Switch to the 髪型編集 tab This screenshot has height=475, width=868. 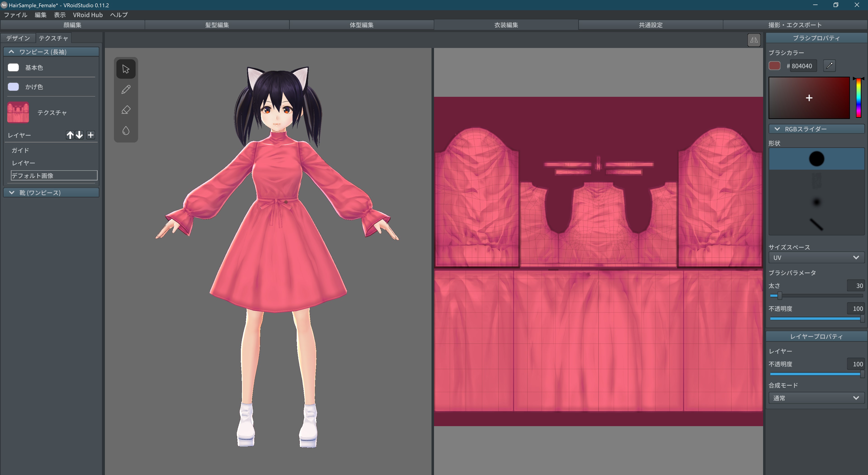217,25
